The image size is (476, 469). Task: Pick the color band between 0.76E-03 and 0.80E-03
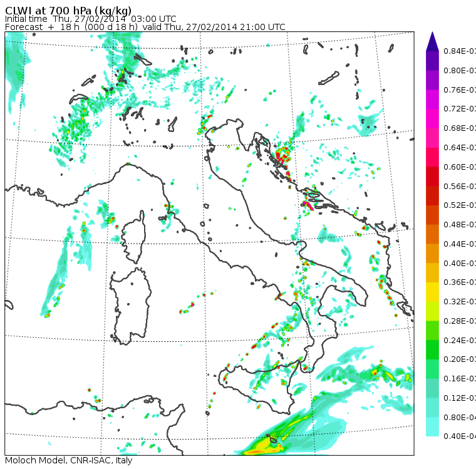[432, 80]
